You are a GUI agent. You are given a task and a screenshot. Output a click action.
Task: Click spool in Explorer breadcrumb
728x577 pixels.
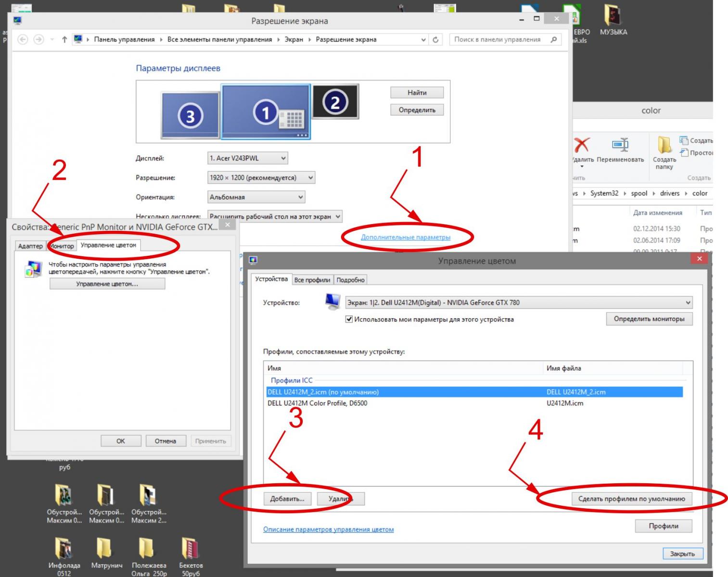(x=639, y=193)
